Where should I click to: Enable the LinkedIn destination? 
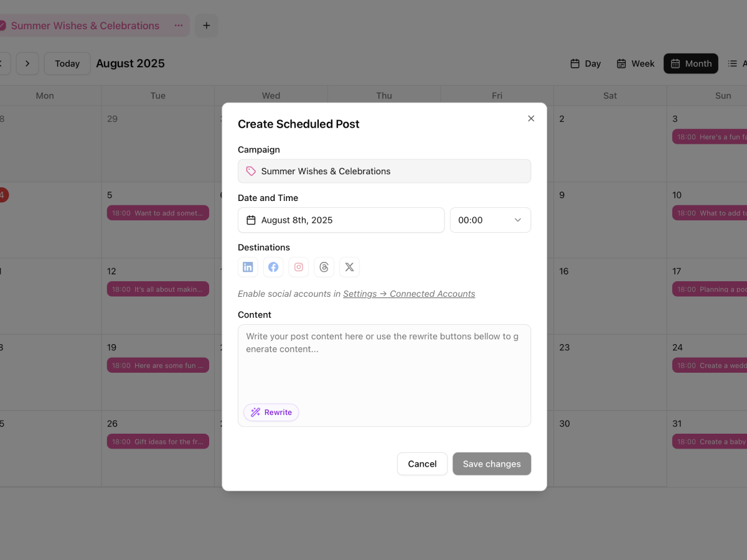tap(248, 267)
